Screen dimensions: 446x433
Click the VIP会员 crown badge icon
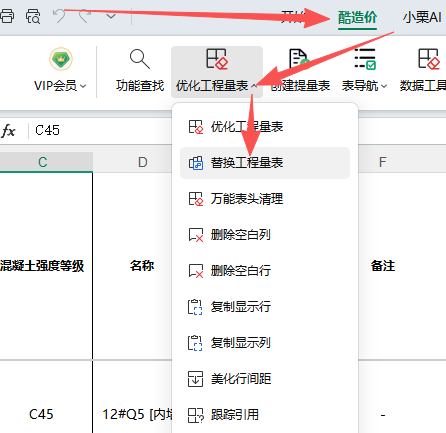(x=61, y=59)
